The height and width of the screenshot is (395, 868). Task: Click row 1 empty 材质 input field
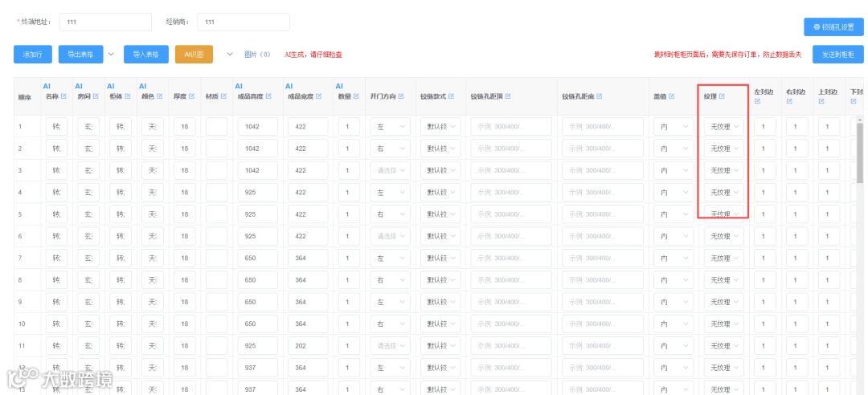tap(216, 127)
